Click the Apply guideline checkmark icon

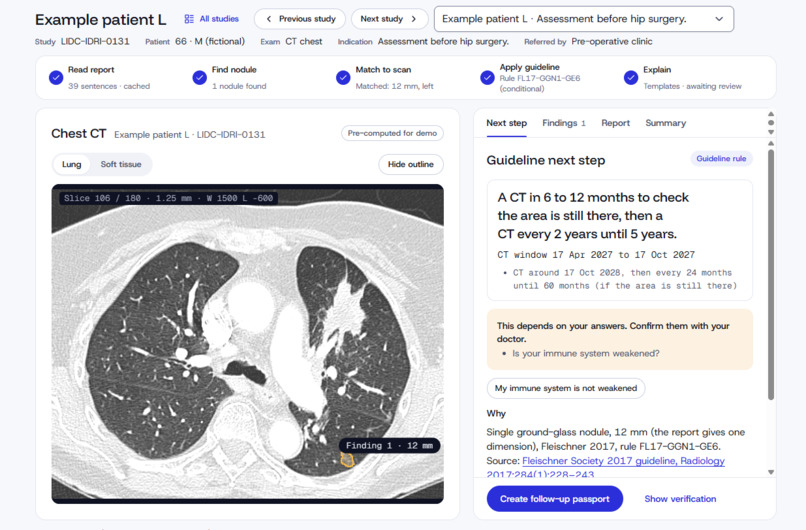coord(487,78)
